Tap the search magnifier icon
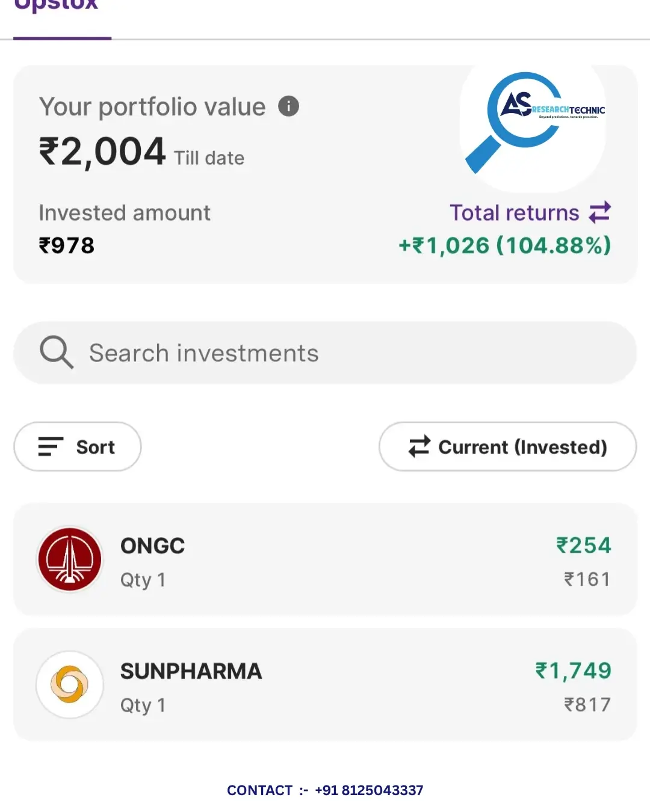 tap(57, 352)
